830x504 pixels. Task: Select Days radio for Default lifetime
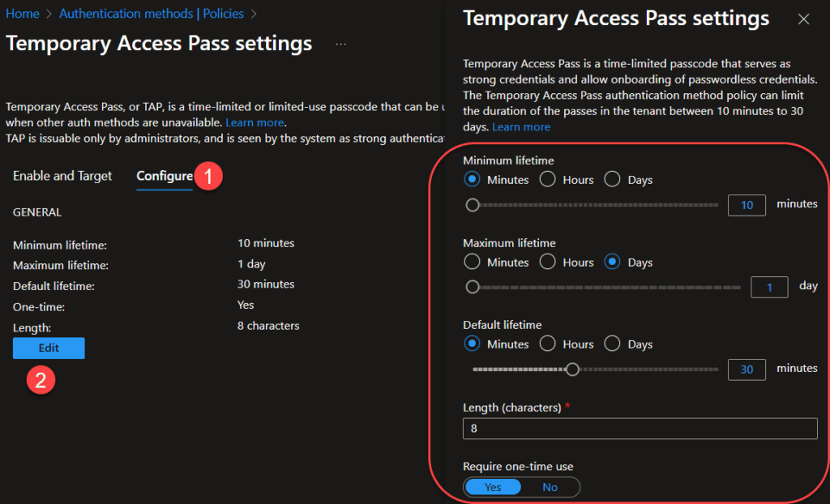coord(612,344)
